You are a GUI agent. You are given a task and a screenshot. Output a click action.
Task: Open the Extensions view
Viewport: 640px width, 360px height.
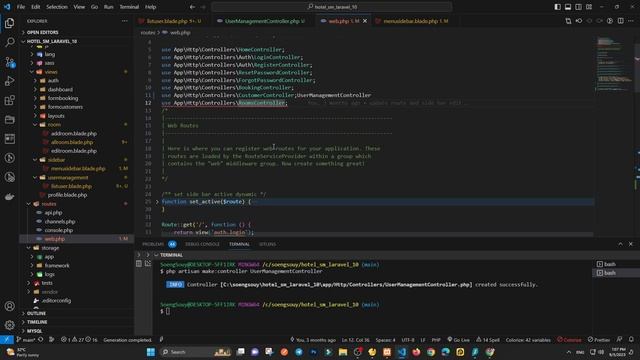9,100
